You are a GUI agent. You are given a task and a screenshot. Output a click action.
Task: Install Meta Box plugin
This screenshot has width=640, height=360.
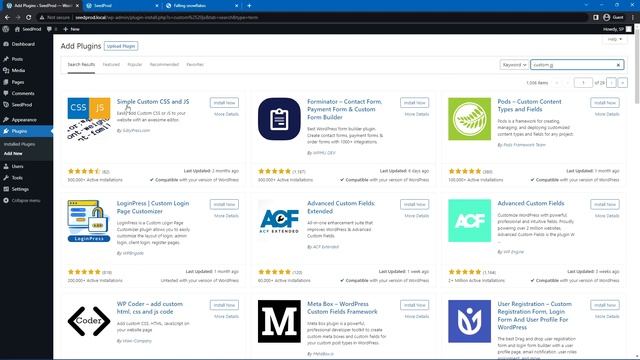click(414, 305)
